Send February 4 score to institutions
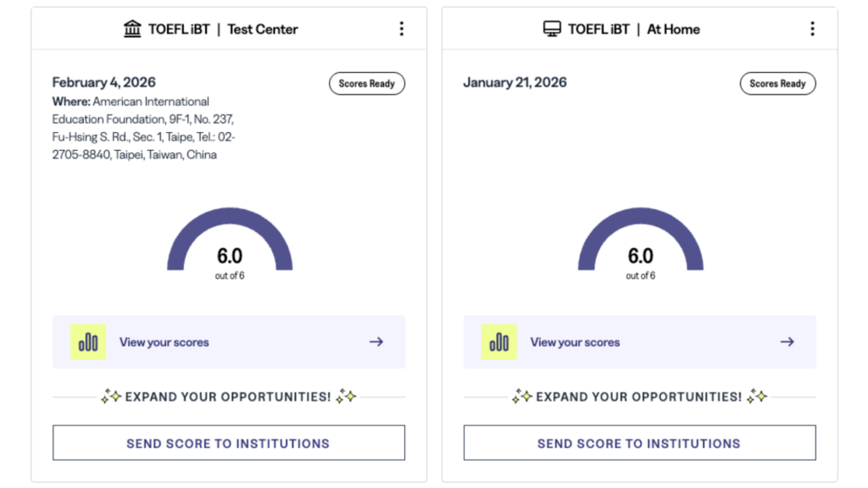The height and width of the screenshot is (488, 868). pyautogui.click(x=229, y=443)
